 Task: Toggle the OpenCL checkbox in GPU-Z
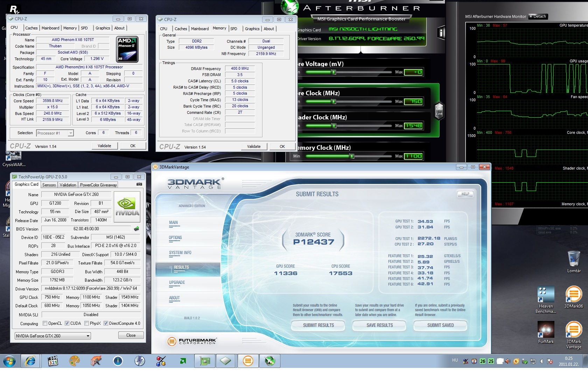45,323
